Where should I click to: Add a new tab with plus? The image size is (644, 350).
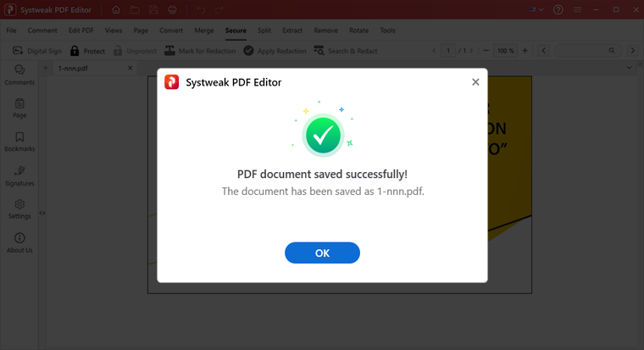[x=46, y=68]
